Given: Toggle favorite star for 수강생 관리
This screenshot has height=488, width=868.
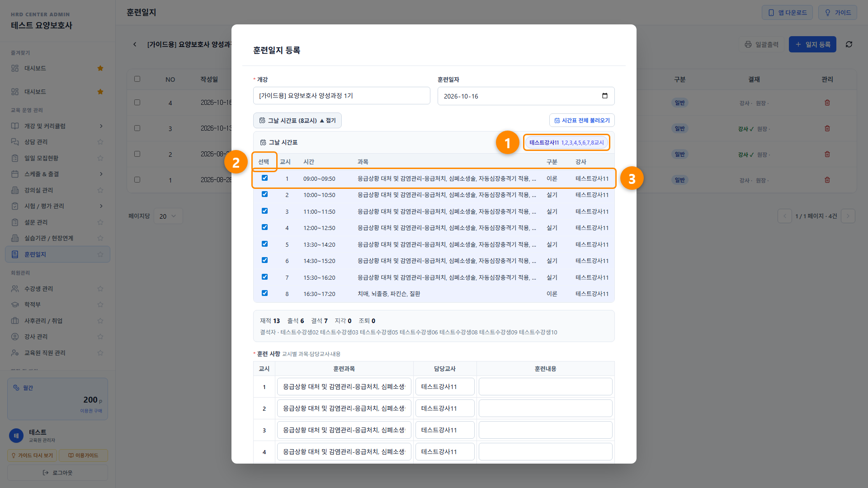Looking at the screenshot, I should click(x=100, y=289).
